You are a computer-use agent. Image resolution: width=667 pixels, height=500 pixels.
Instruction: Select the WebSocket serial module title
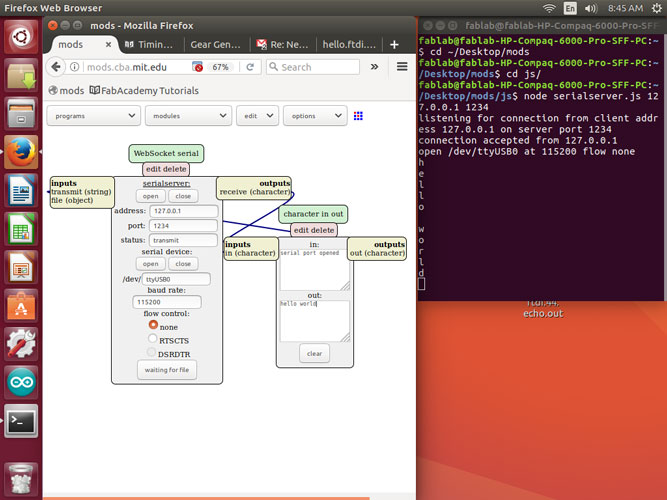[x=166, y=153]
